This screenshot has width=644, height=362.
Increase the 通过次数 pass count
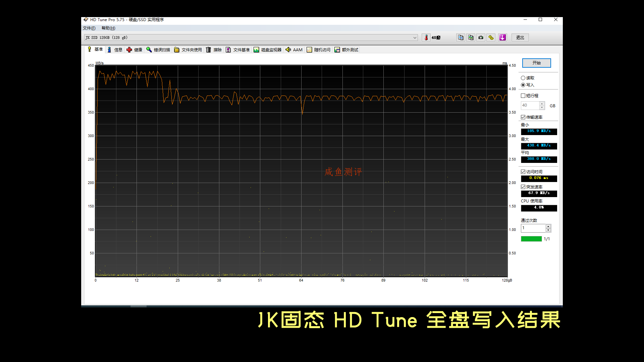point(548,226)
